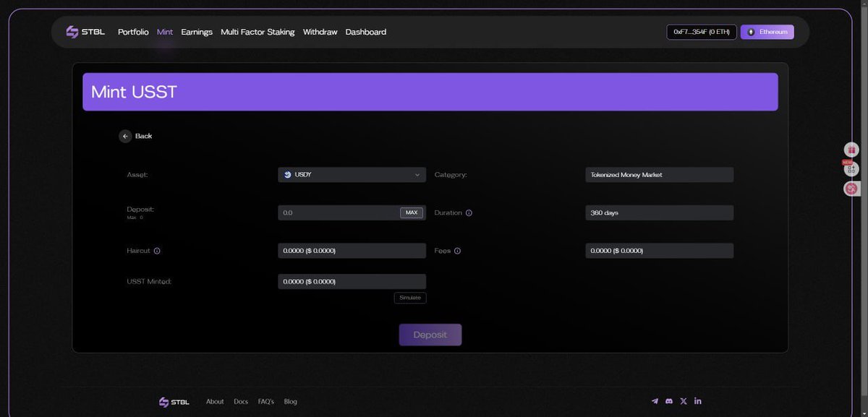Click the back arrow icon
The width and height of the screenshot is (868, 417).
coord(125,136)
